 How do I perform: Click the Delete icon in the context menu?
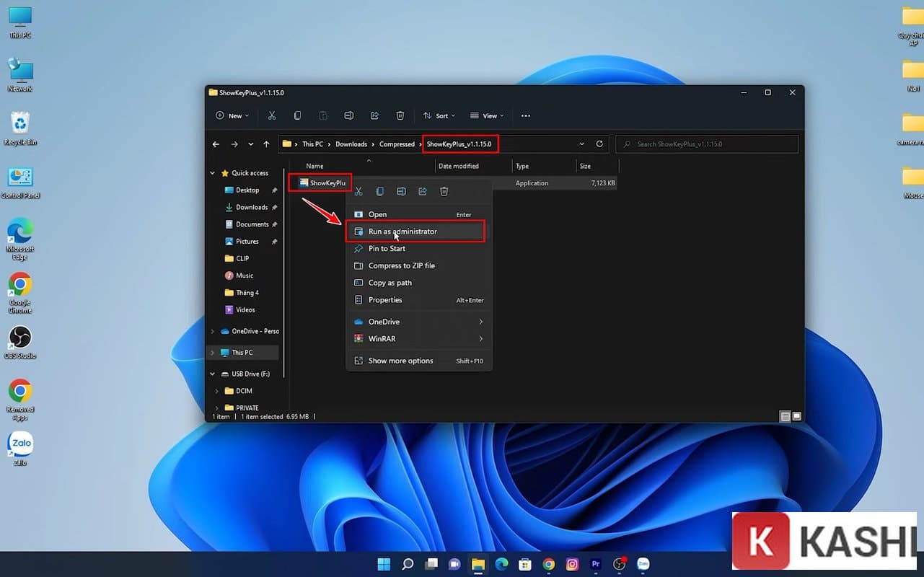(x=444, y=191)
